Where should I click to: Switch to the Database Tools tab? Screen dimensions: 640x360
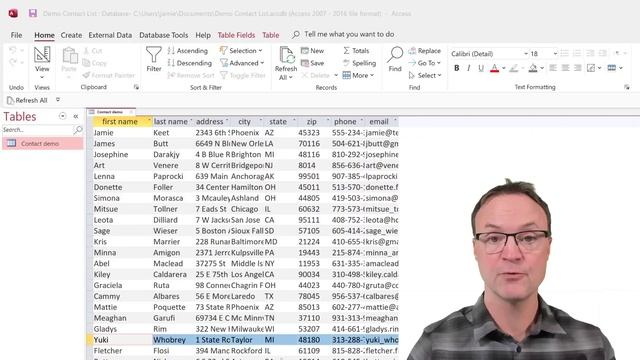pyautogui.click(x=164, y=35)
